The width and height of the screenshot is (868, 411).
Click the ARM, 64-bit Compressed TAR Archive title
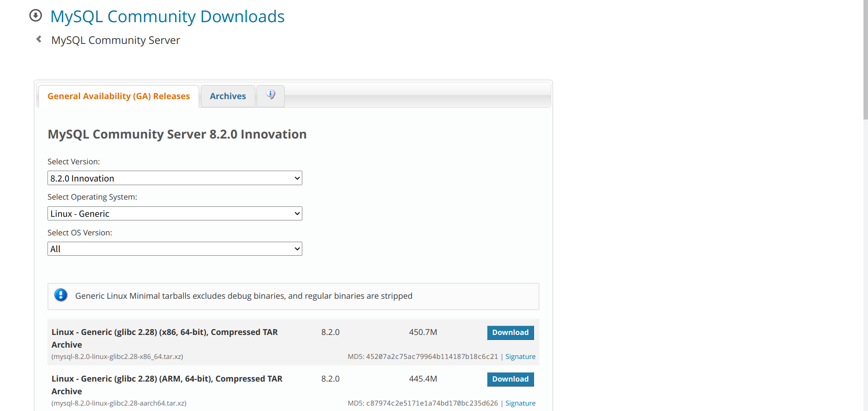pyautogui.click(x=167, y=385)
